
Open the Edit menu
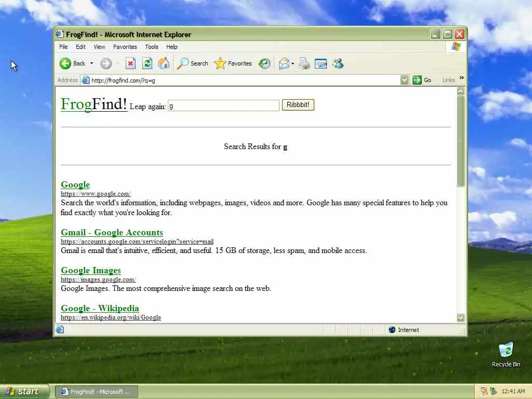coord(81,47)
